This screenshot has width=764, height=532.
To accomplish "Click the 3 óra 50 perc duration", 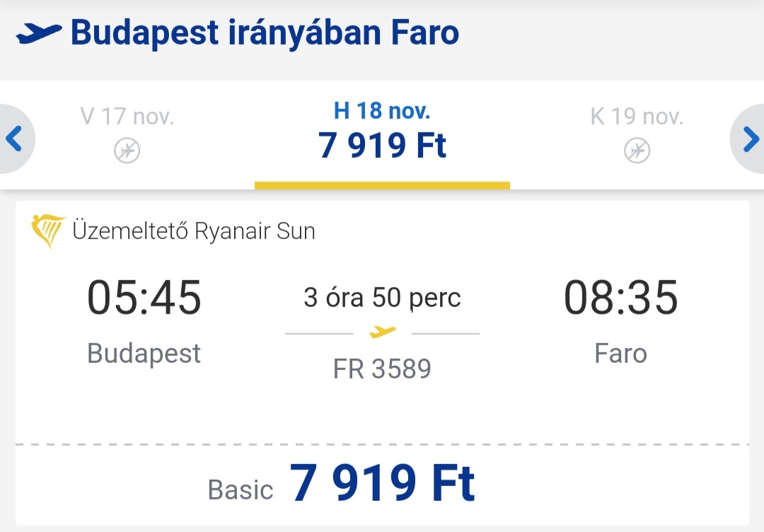I will coord(382,297).
